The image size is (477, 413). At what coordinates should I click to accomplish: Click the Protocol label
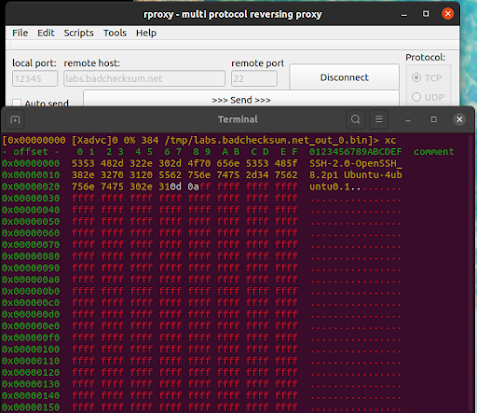[x=425, y=57]
